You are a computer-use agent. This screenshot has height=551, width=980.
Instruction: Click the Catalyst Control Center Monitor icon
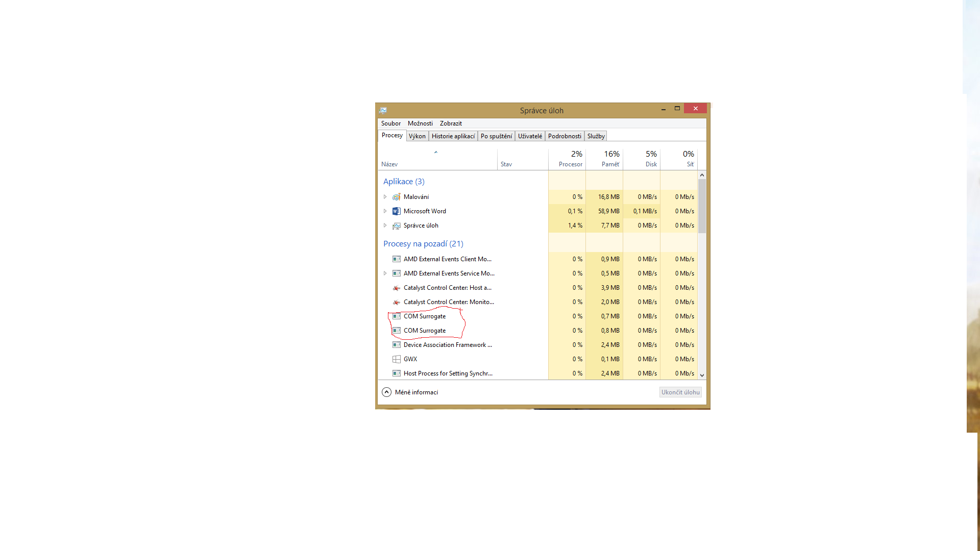coord(396,302)
